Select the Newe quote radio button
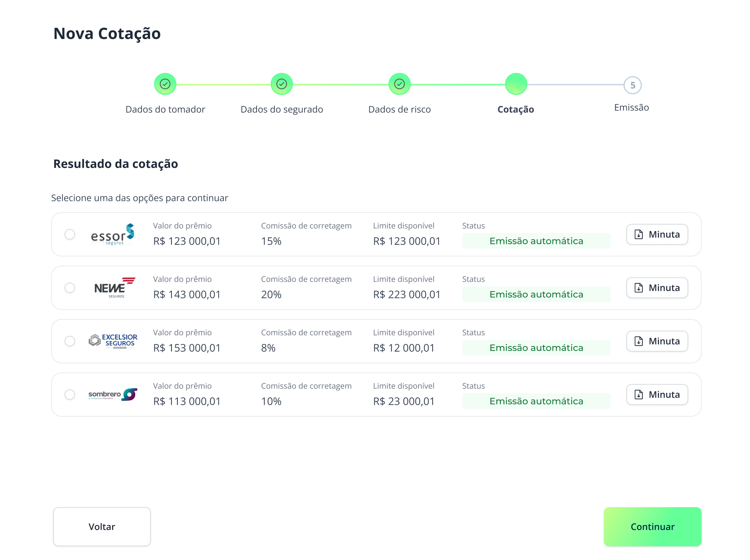The width and height of the screenshot is (750, 560). [70, 288]
